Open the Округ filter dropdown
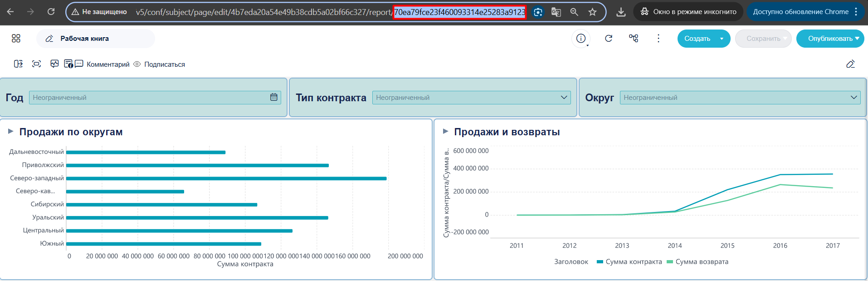Screen dimensions: 868x281 (x=740, y=98)
